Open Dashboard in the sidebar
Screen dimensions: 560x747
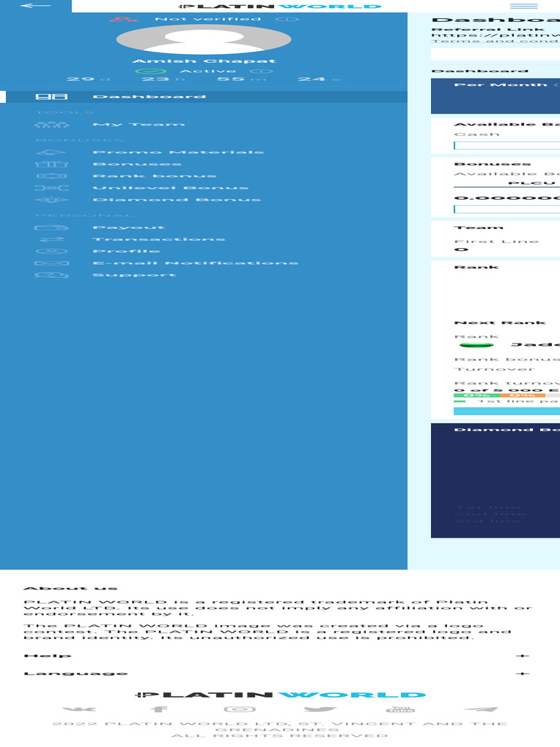coord(149,97)
